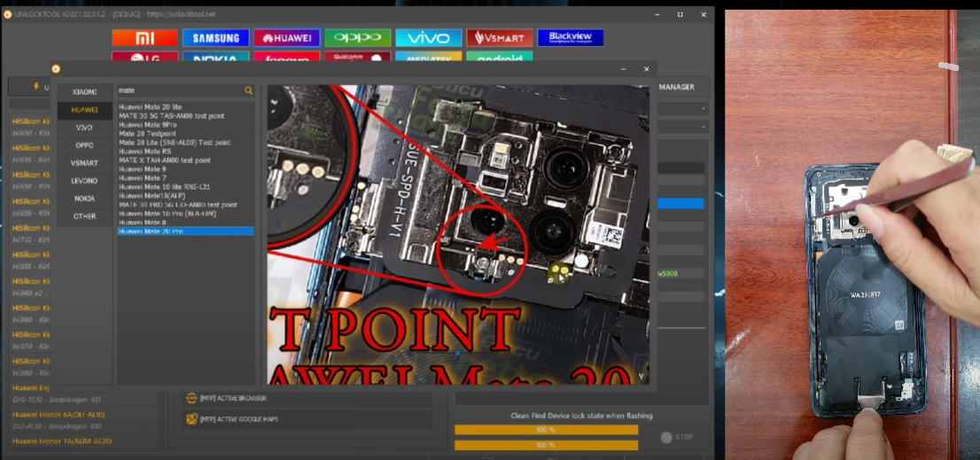
Task: Select the HUAWEI category tab
Action: pos(85,110)
